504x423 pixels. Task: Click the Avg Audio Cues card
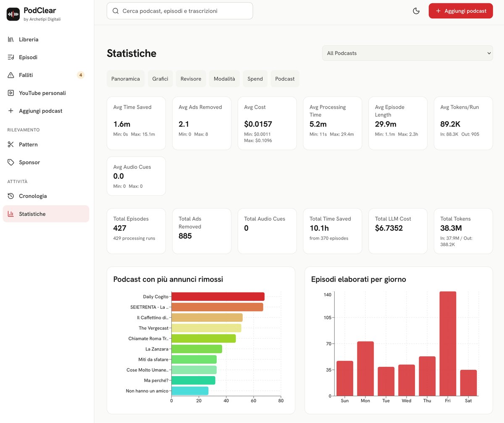coord(136,176)
